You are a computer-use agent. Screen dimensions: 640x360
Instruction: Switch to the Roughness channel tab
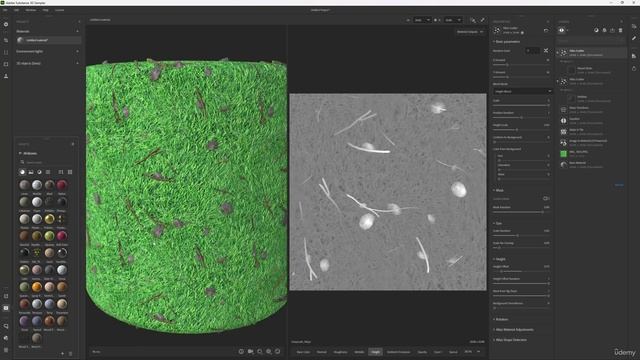pos(340,351)
